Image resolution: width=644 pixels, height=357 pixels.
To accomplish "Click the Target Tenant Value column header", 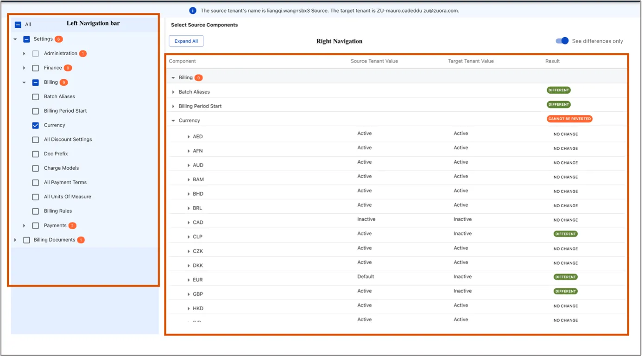I will click(471, 61).
